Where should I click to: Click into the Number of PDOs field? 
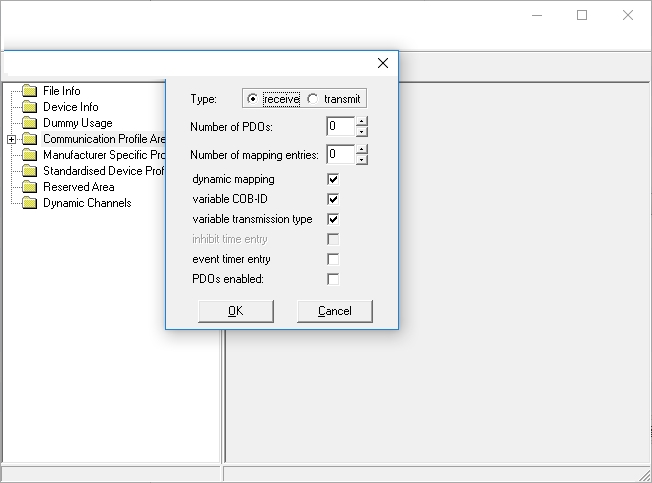(x=339, y=126)
